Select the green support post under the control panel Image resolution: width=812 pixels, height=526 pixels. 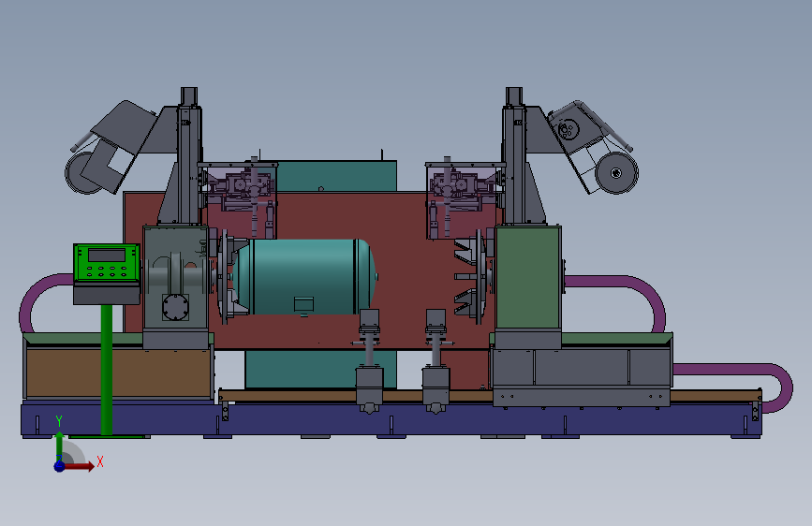pyautogui.click(x=106, y=370)
